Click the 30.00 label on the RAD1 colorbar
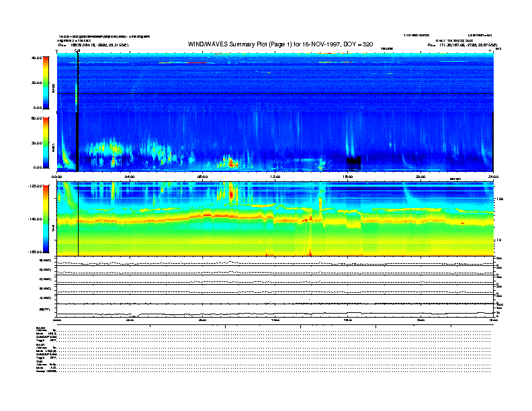Viewport: 532px width, 411px height. pyautogui.click(x=36, y=143)
